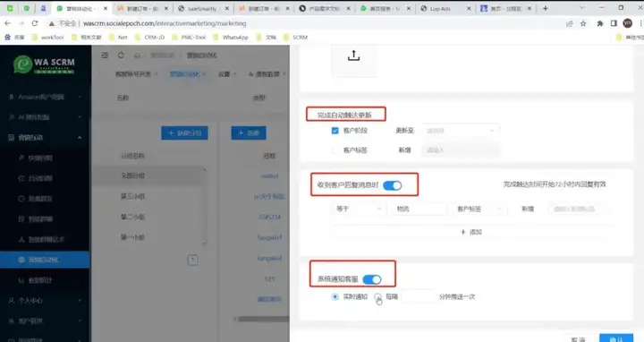Uncheck the 客户阶段 checkbox
The width and height of the screenshot is (644, 342).
coord(335,131)
